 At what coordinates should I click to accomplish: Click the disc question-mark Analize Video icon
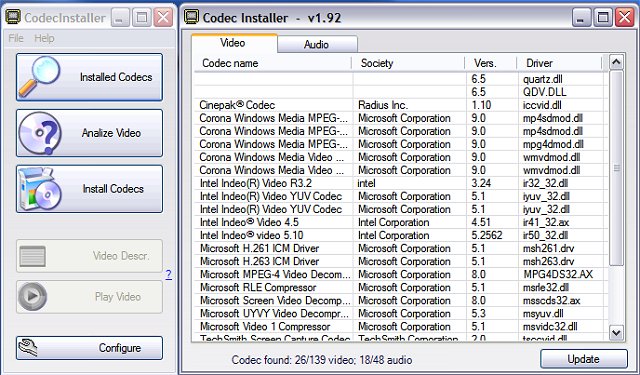[40, 133]
